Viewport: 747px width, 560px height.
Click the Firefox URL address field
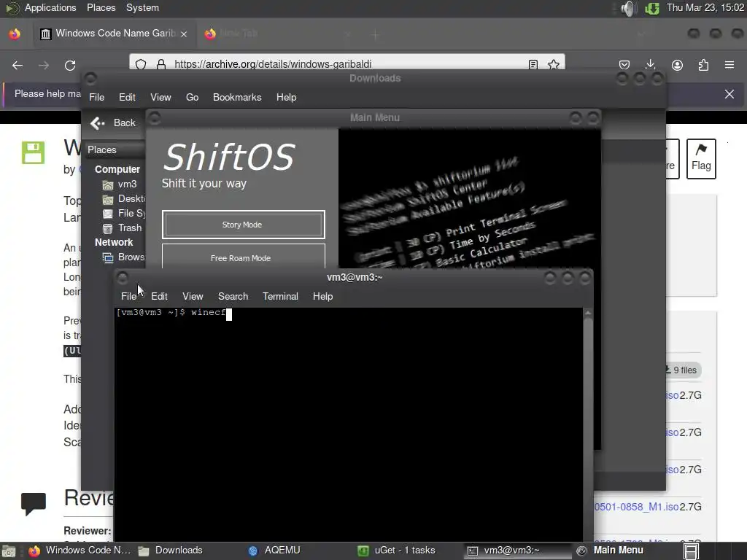pyautogui.click(x=348, y=64)
